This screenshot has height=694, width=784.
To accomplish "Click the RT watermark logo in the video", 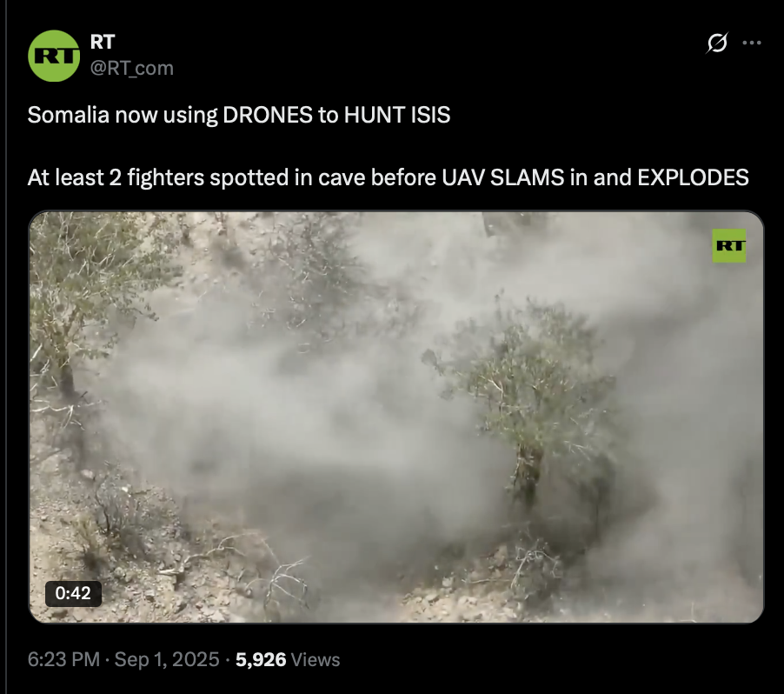I will (729, 245).
